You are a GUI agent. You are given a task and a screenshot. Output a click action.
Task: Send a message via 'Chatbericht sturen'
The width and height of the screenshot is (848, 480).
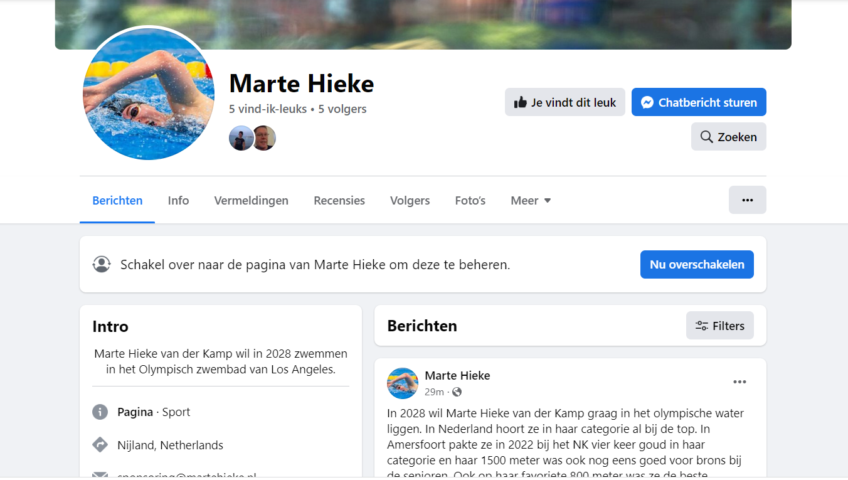[699, 102]
